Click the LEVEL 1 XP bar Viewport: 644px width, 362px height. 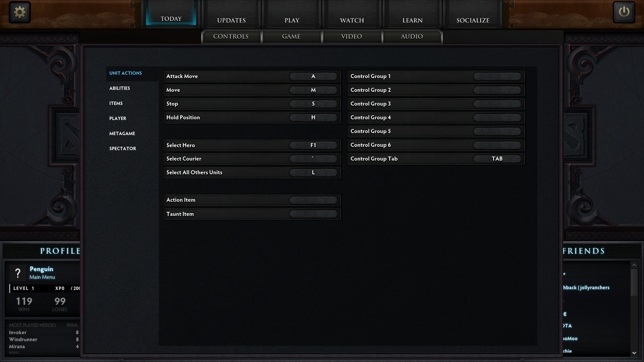[45, 288]
